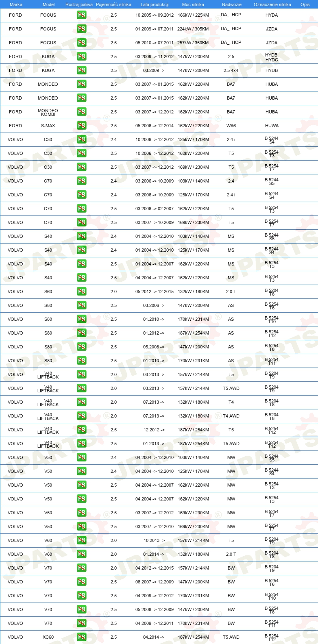Screen dimensions: 318x644
Task: Select the 03.2006 -> 02.2007 production years cell
Action: [x=155, y=209]
